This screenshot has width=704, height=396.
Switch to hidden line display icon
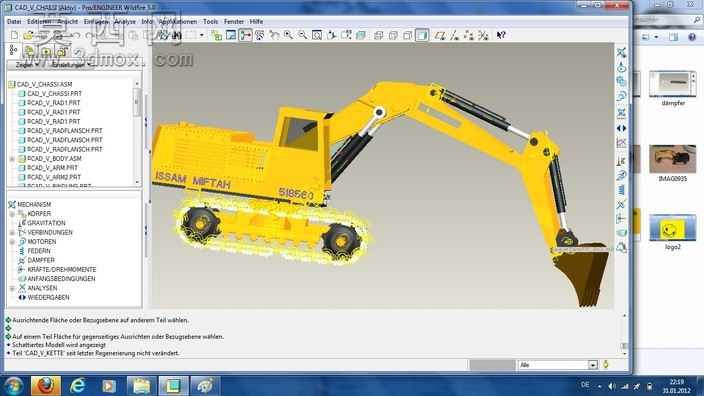[x=393, y=35]
